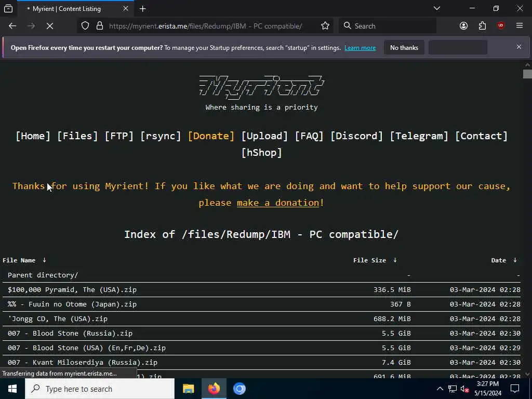Open the extensions puzzle icon
The width and height of the screenshot is (532, 399).
[482, 26]
